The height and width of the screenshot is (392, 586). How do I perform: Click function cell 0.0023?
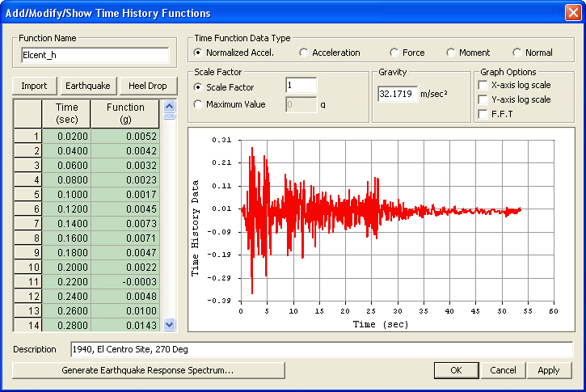125,179
